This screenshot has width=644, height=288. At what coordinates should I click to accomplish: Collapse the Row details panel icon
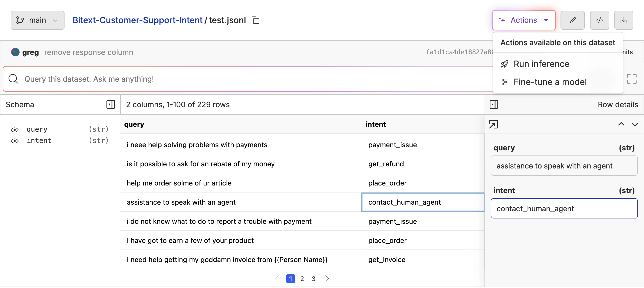tap(493, 104)
